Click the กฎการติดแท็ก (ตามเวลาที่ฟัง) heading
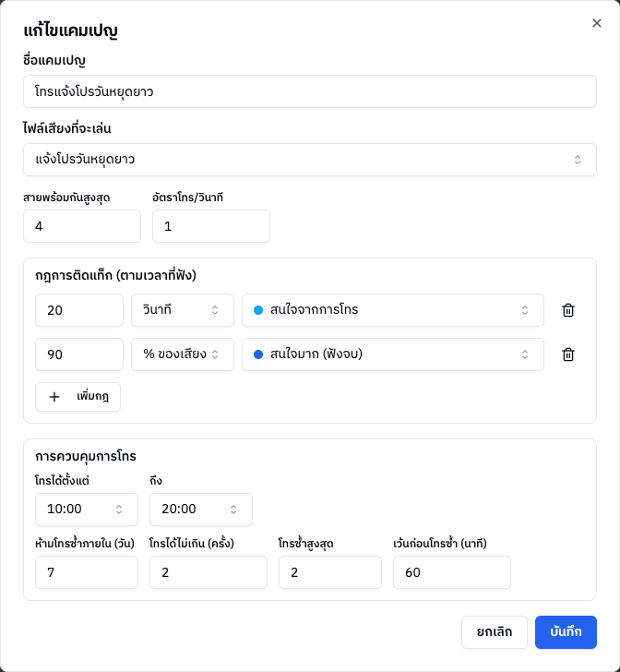The width and height of the screenshot is (620, 672). (115, 275)
